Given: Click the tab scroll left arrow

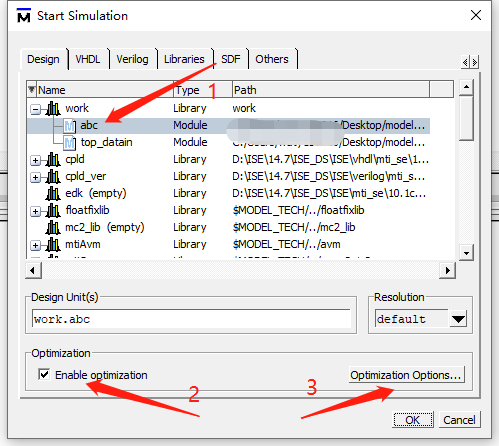Looking at the screenshot, I should click(465, 62).
